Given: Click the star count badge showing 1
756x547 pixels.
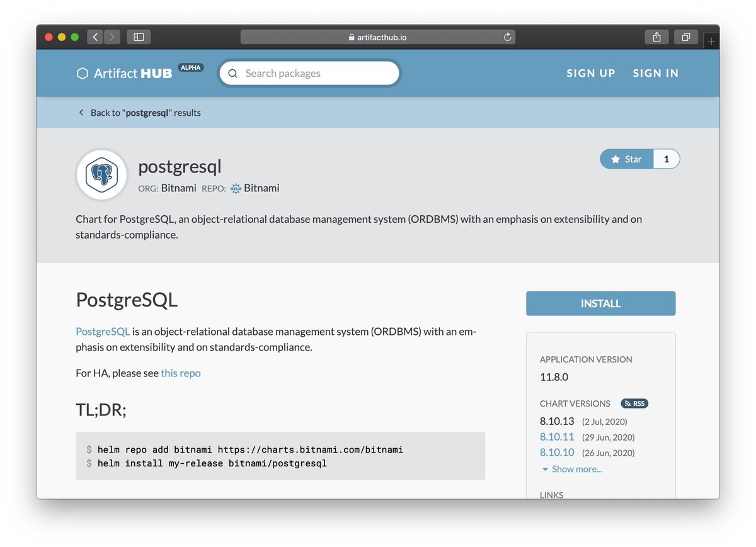Looking at the screenshot, I should click(667, 159).
